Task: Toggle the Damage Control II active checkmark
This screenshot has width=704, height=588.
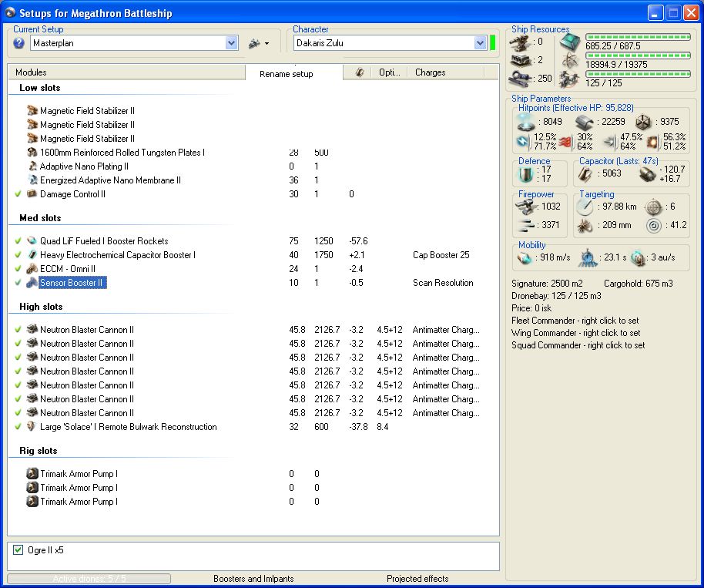Action: pyautogui.click(x=18, y=194)
